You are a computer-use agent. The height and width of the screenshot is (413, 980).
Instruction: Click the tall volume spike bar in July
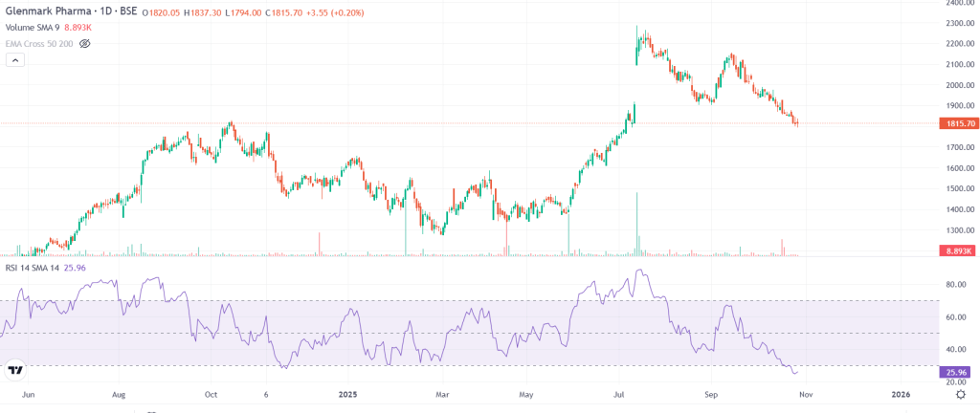(636, 225)
